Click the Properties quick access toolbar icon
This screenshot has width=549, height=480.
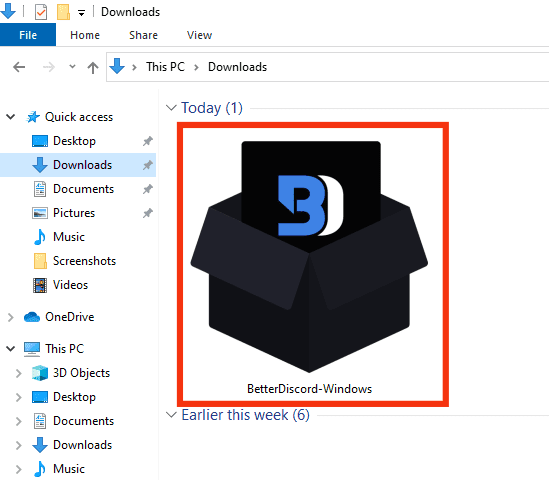click(x=41, y=12)
